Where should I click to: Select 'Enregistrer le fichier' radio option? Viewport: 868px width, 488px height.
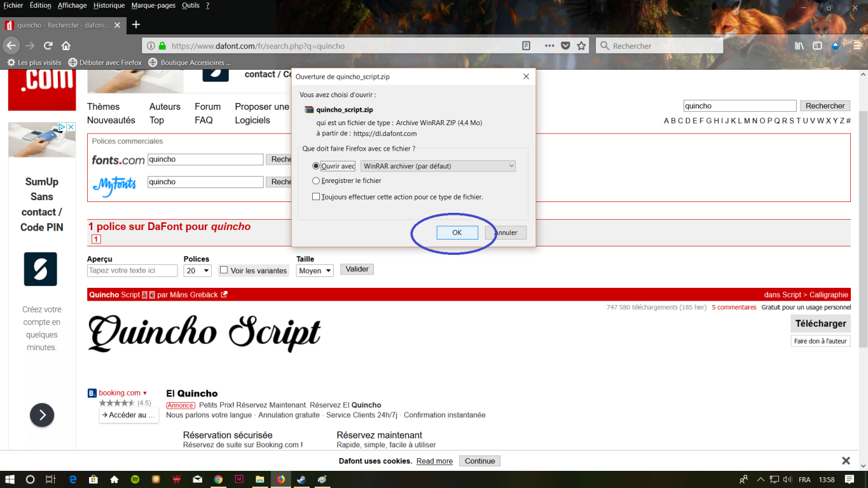[316, 181]
